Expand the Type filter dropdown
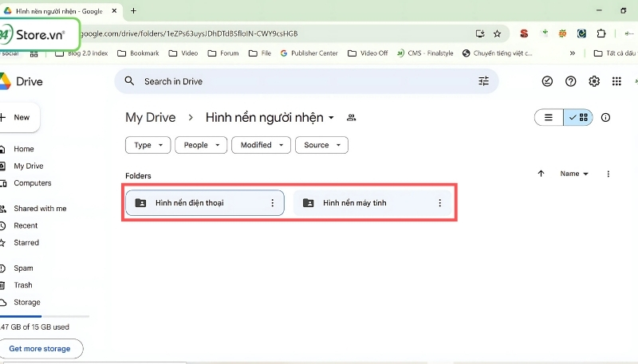 click(x=148, y=145)
